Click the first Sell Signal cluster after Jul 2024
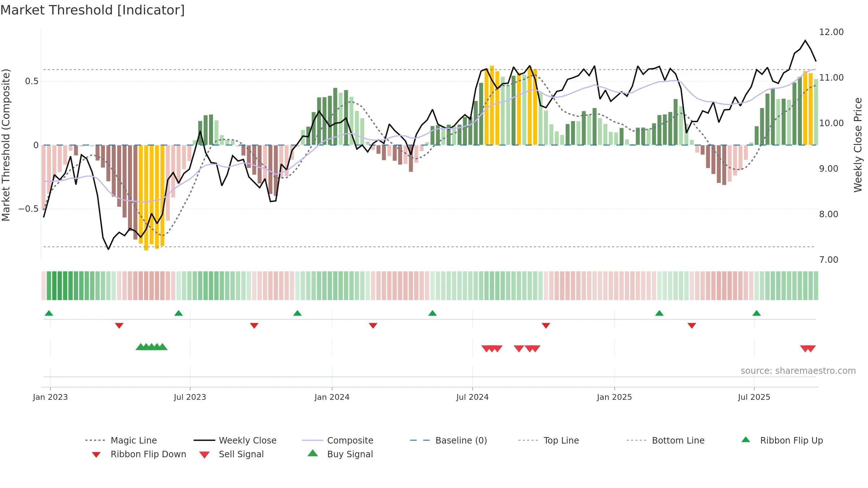 (492, 348)
